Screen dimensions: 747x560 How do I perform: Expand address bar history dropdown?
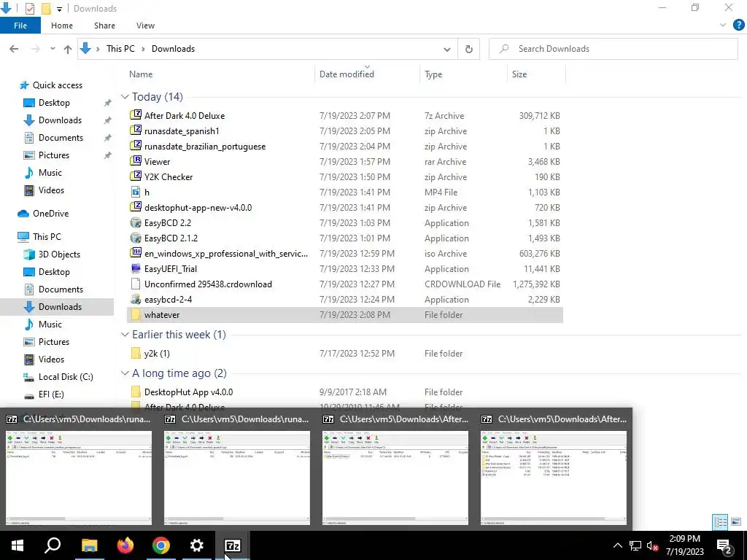click(x=447, y=49)
